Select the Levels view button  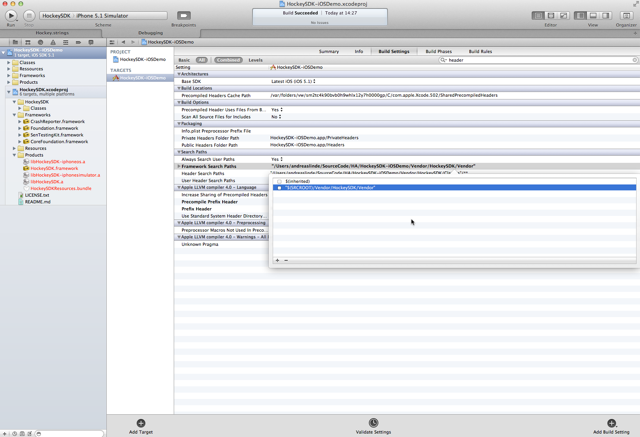[x=255, y=60]
